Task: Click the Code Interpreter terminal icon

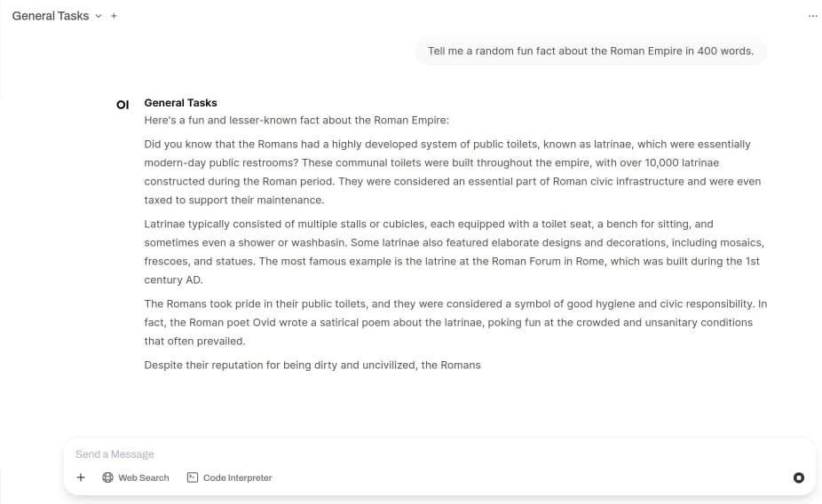Action: 193,477
